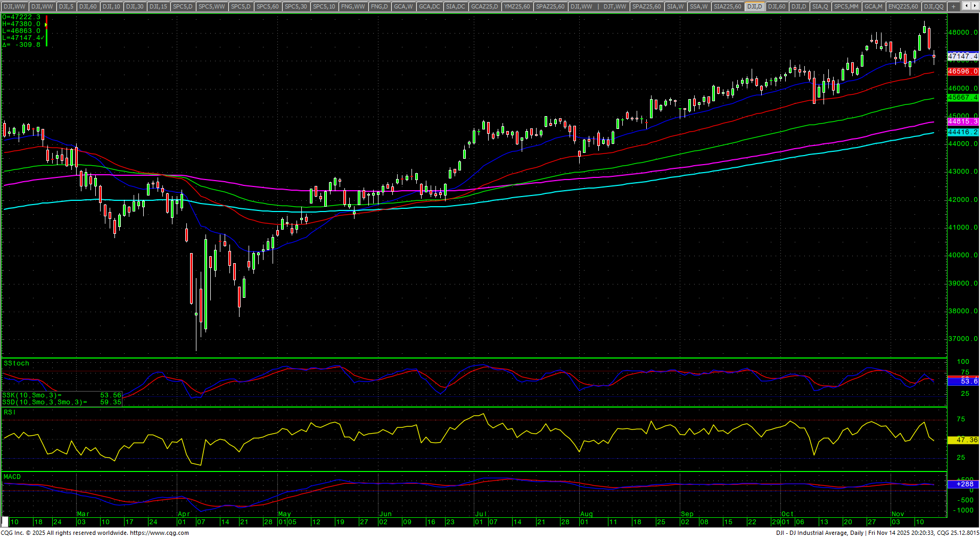
Task: Select the blue 47147.4 last price label
Action: [962, 56]
